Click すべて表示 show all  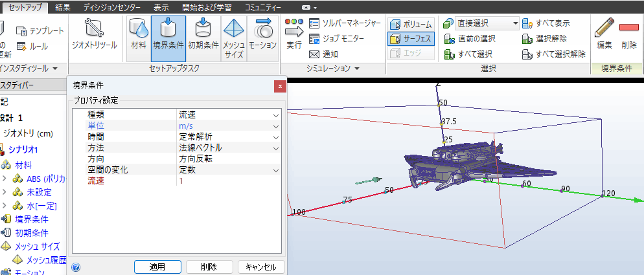546,23
